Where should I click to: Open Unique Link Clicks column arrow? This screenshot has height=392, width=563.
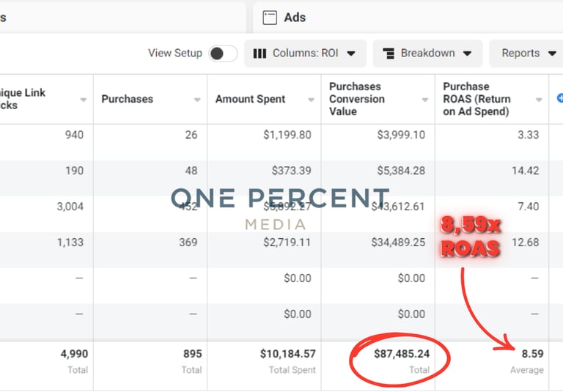point(83,100)
